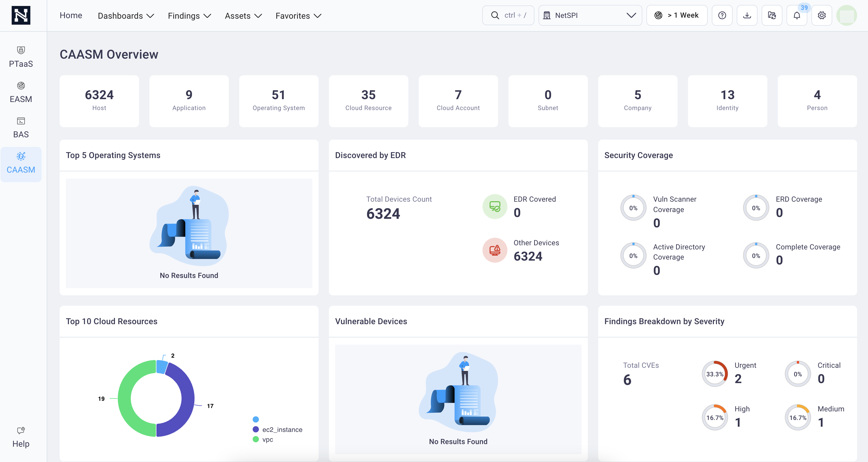Click the ERD Coverage 0% gauge
868x462 pixels.
[756, 208]
